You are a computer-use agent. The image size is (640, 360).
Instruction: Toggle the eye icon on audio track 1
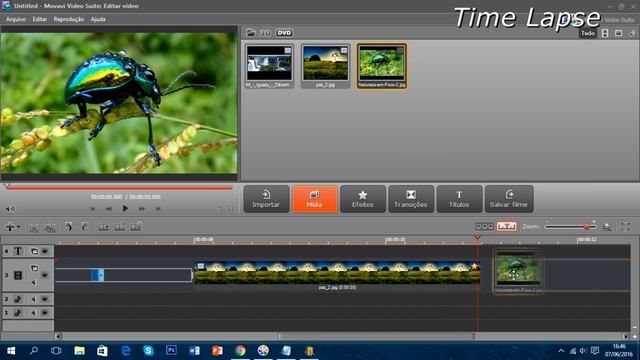tap(45, 313)
